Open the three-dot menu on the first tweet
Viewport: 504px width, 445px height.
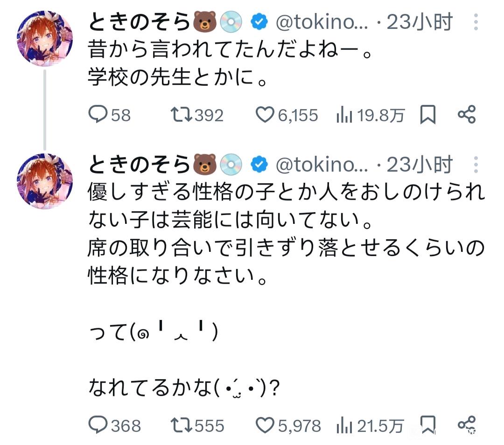(476, 22)
